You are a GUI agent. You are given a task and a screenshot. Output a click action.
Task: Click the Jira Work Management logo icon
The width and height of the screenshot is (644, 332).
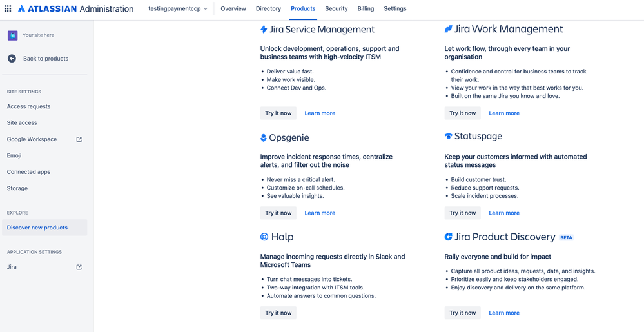pyautogui.click(x=448, y=29)
